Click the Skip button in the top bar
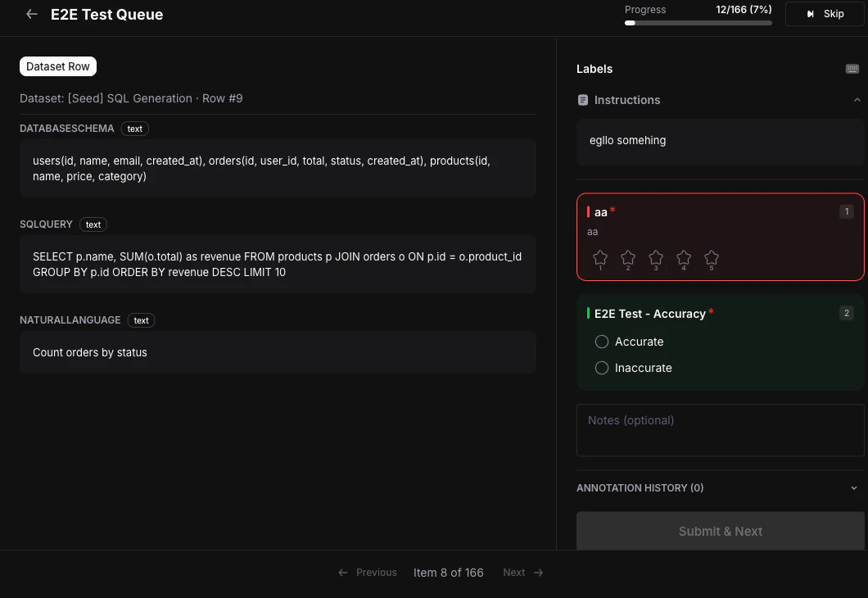This screenshot has height=598, width=868. (825, 13)
